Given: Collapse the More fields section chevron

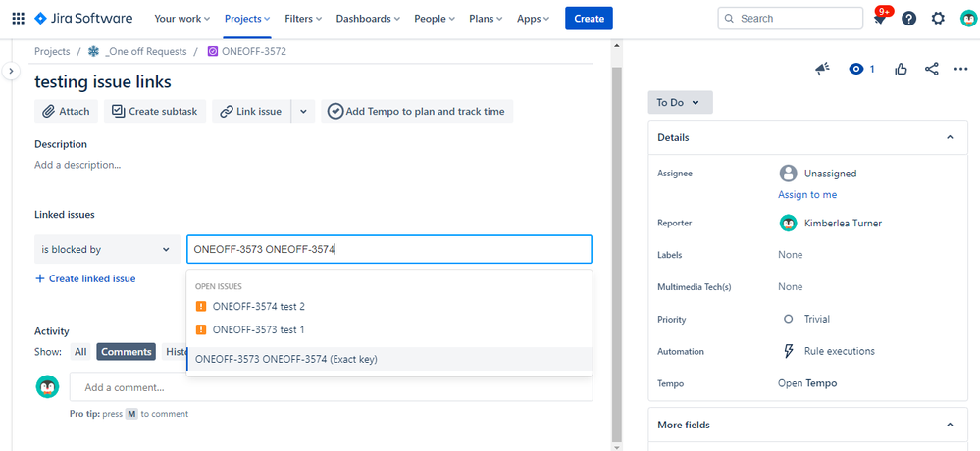Looking at the screenshot, I should (950, 425).
